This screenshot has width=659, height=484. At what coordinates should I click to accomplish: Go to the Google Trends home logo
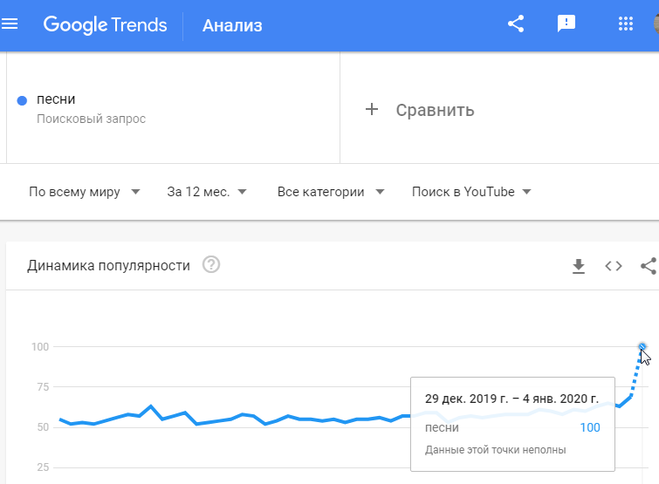[105, 25]
